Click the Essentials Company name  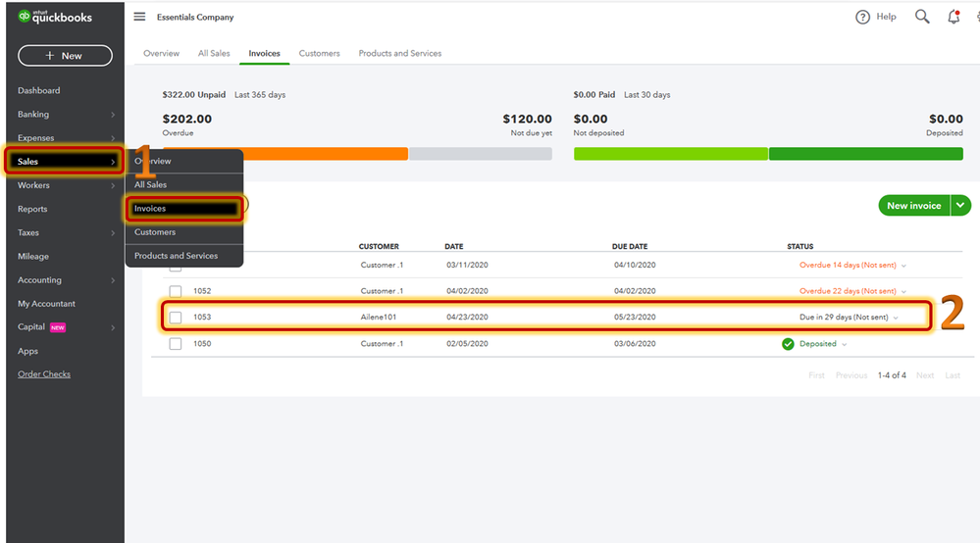click(195, 18)
